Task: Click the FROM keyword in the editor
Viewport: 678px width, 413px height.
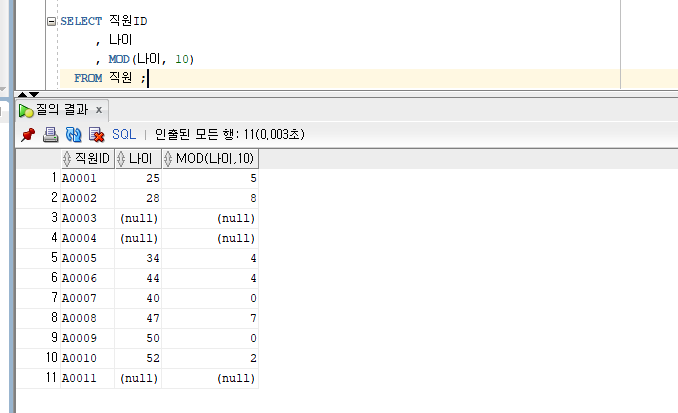Action: pyautogui.click(x=88, y=78)
